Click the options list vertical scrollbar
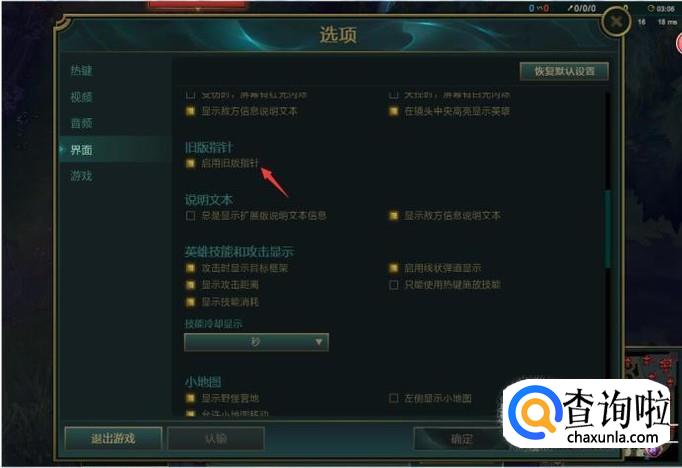This screenshot has height=468, width=682. (x=608, y=252)
